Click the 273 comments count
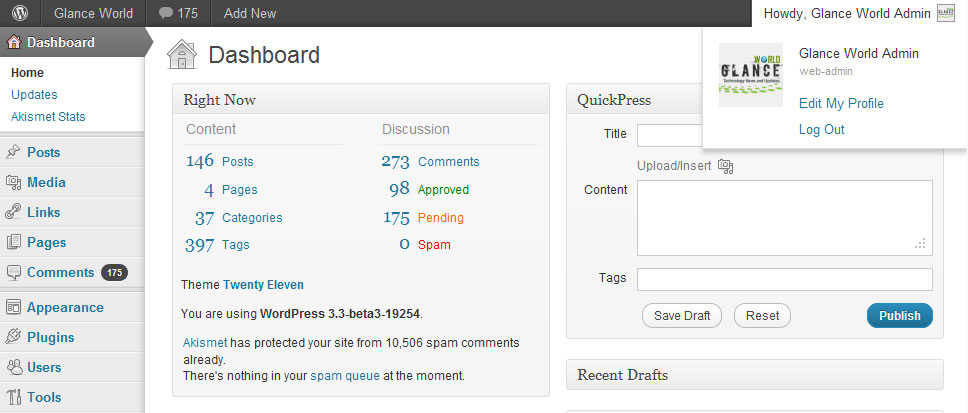 tap(396, 162)
